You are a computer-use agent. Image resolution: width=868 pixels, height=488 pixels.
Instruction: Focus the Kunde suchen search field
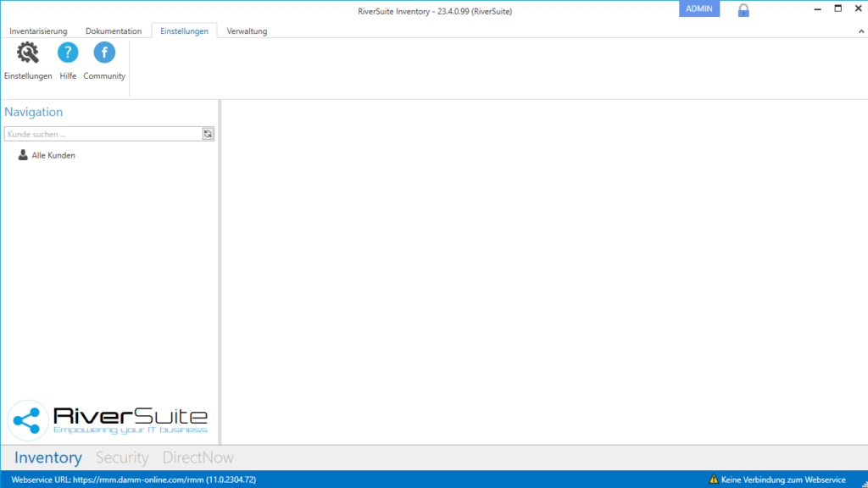click(102, 134)
